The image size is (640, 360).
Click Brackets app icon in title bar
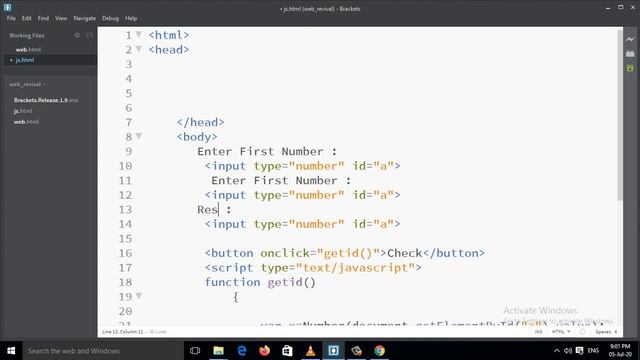7,7
